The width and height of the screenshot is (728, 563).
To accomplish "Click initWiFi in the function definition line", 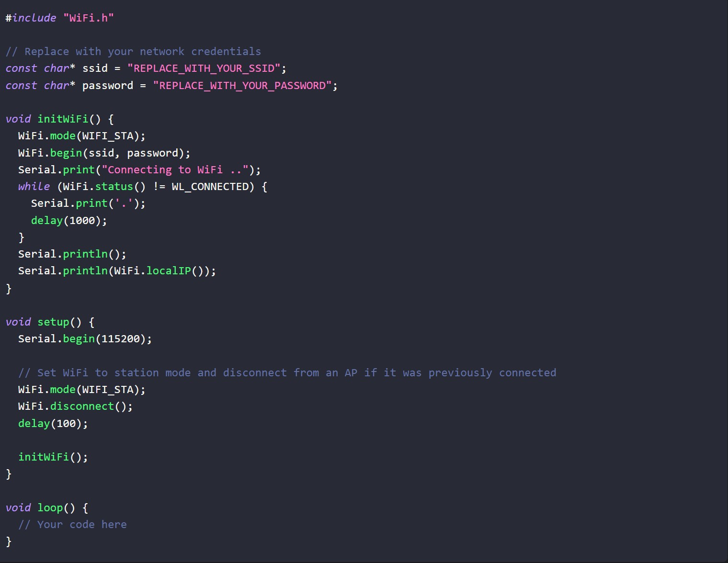I will pos(63,119).
